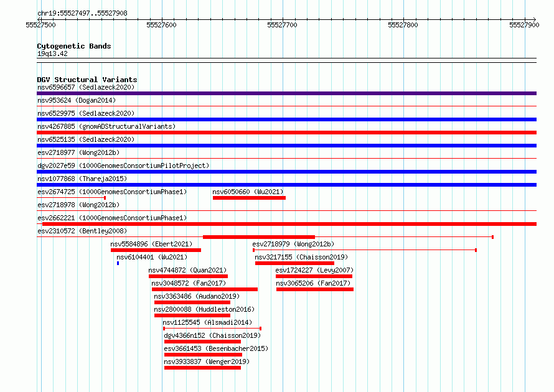Select the red bar under esv3661453

point(203,355)
